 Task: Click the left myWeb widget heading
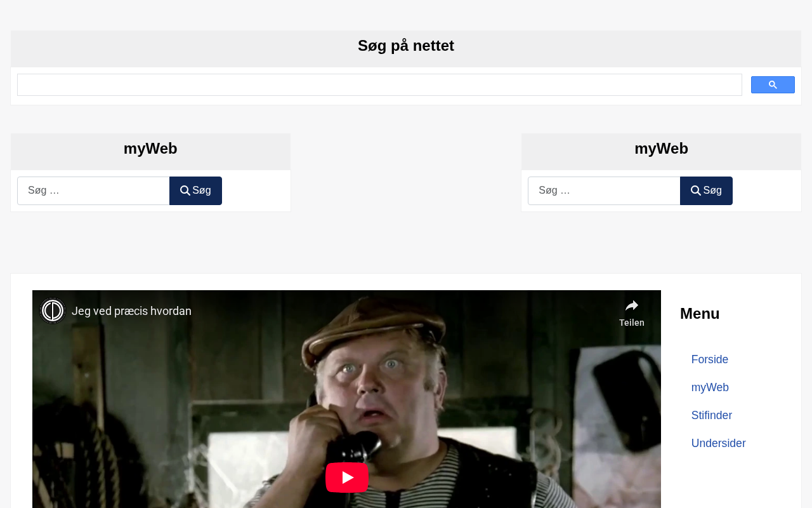pyautogui.click(x=150, y=149)
